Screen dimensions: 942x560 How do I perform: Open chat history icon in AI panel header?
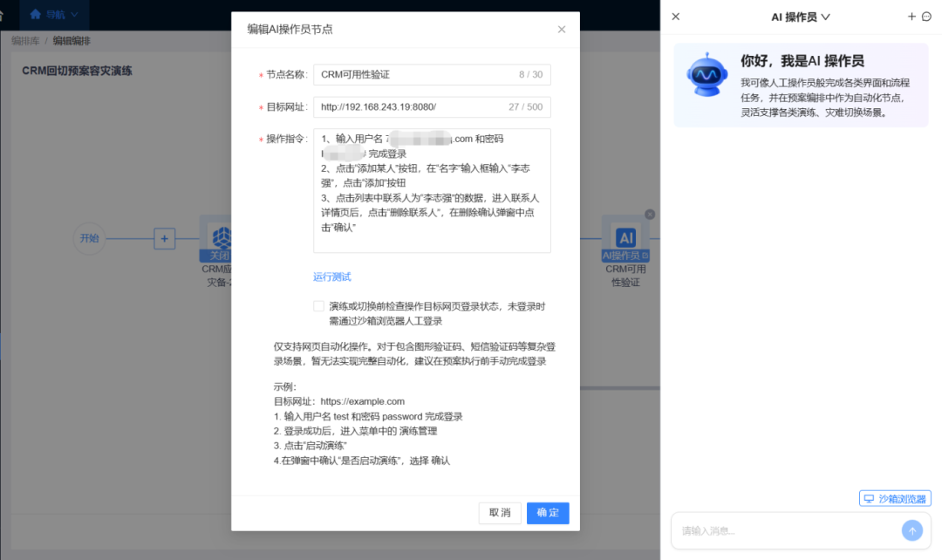tap(926, 16)
